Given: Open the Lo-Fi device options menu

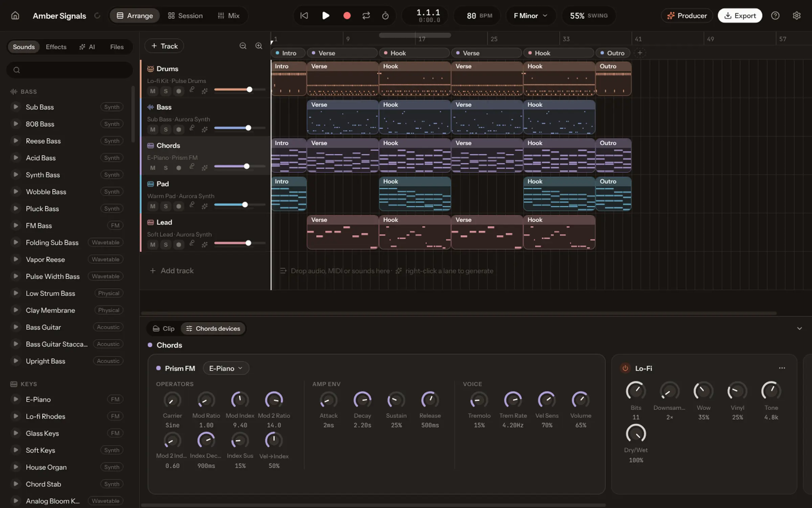Looking at the screenshot, I should click(x=782, y=368).
